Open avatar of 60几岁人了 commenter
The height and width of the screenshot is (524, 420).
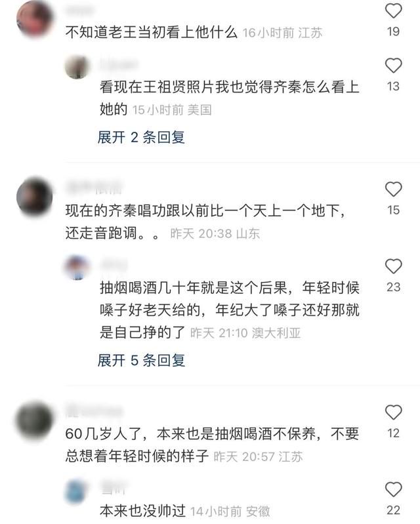click(x=35, y=420)
